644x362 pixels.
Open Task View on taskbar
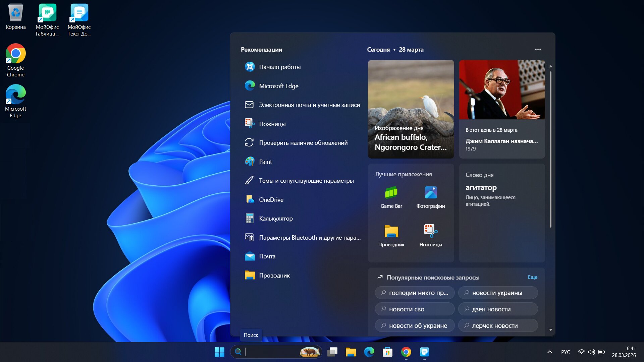[332, 352]
